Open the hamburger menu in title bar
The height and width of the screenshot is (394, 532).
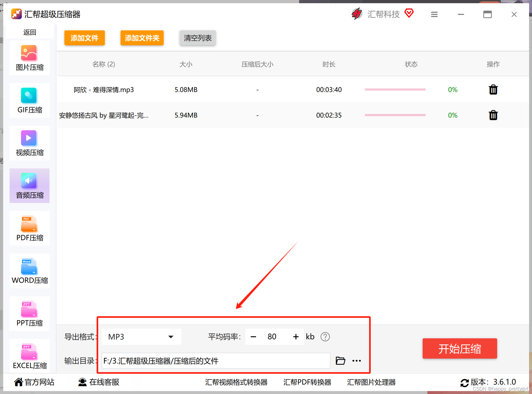click(434, 14)
